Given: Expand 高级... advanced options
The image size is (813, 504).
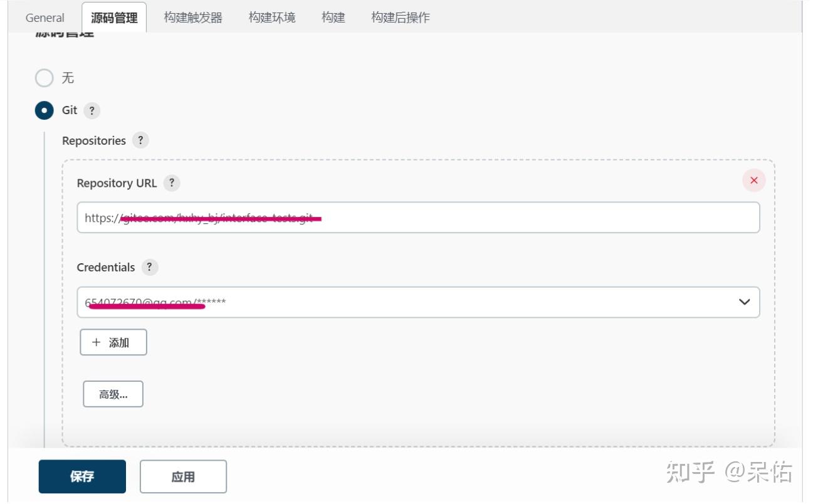Looking at the screenshot, I should coord(113,394).
